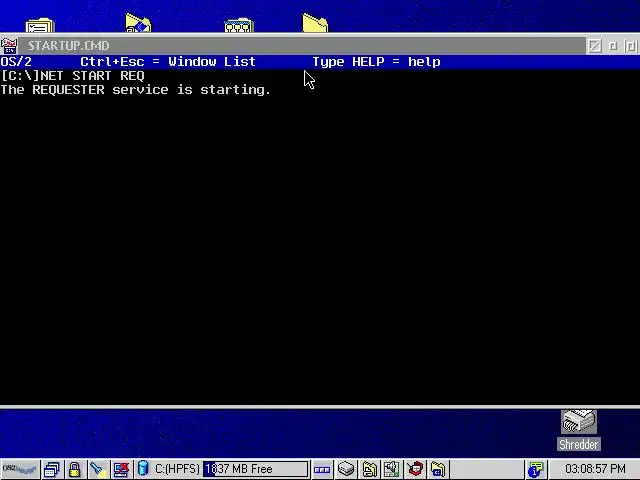Open the red icon in WarpCenter tray
The width and height of the screenshot is (640, 480).
pyautogui.click(x=415, y=469)
